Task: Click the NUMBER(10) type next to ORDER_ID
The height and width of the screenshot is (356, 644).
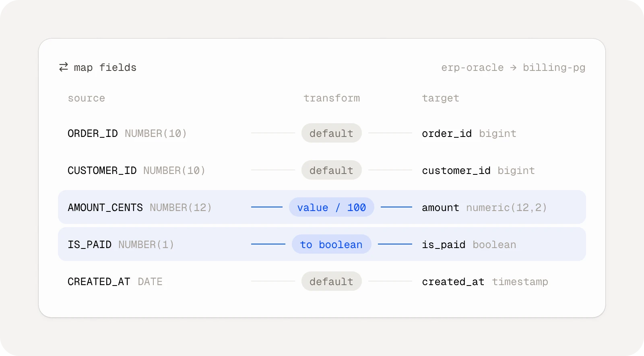Action: (x=156, y=133)
